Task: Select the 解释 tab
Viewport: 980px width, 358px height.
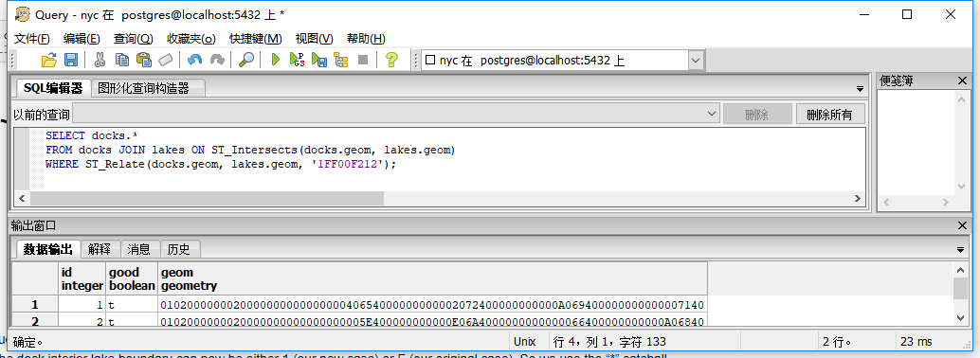Action: coord(100,250)
